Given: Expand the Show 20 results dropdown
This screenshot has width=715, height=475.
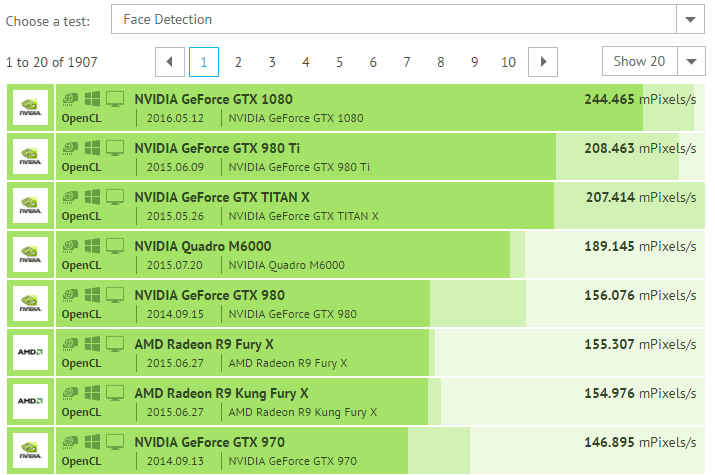Looking at the screenshot, I should tap(640, 62).
